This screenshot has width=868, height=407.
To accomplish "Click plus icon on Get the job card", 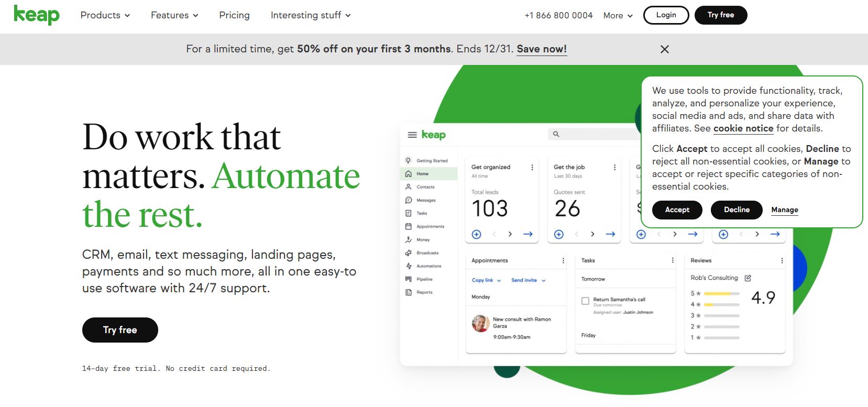I will [x=559, y=234].
